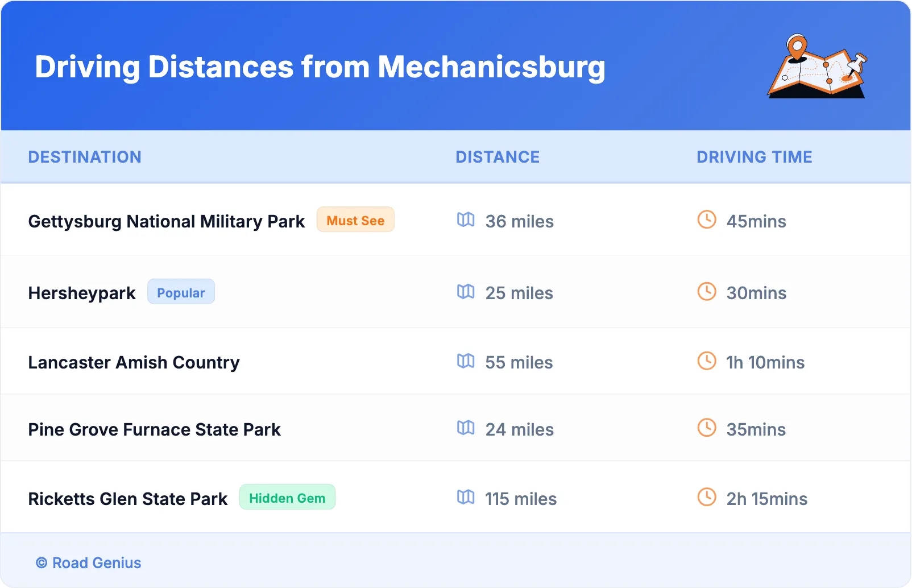
Task: Click the clock icon beside 30mins
Action: pos(707,292)
